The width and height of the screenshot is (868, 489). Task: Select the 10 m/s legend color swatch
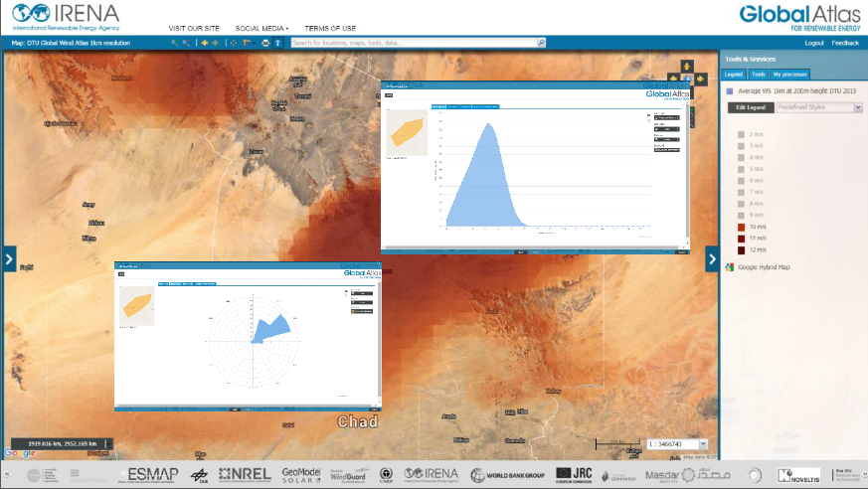click(742, 227)
